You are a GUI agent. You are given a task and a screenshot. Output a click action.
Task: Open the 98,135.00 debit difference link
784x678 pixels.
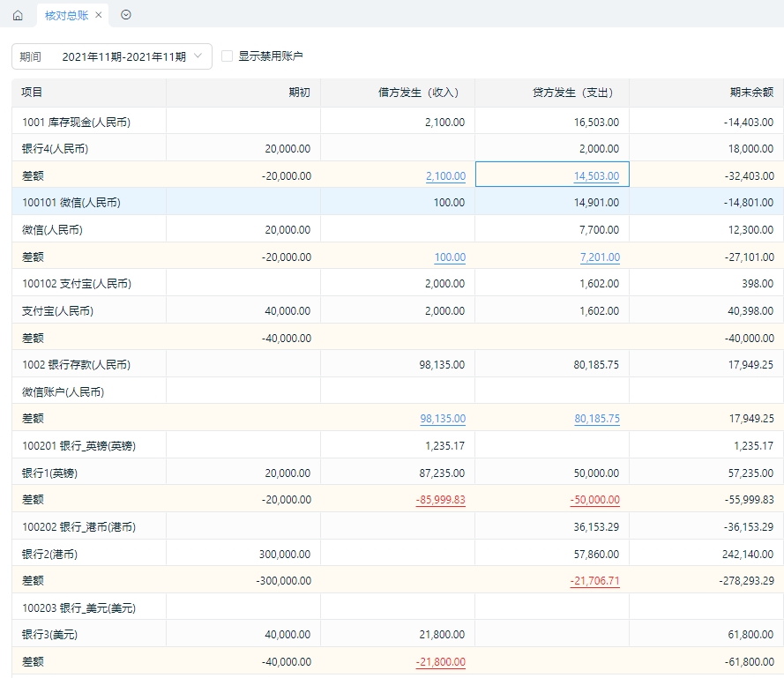click(x=443, y=419)
